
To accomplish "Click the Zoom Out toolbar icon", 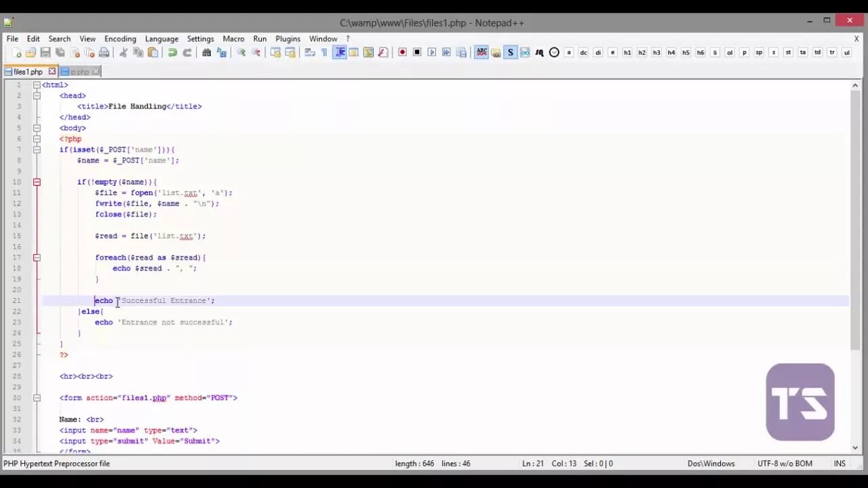I will (x=256, y=52).
